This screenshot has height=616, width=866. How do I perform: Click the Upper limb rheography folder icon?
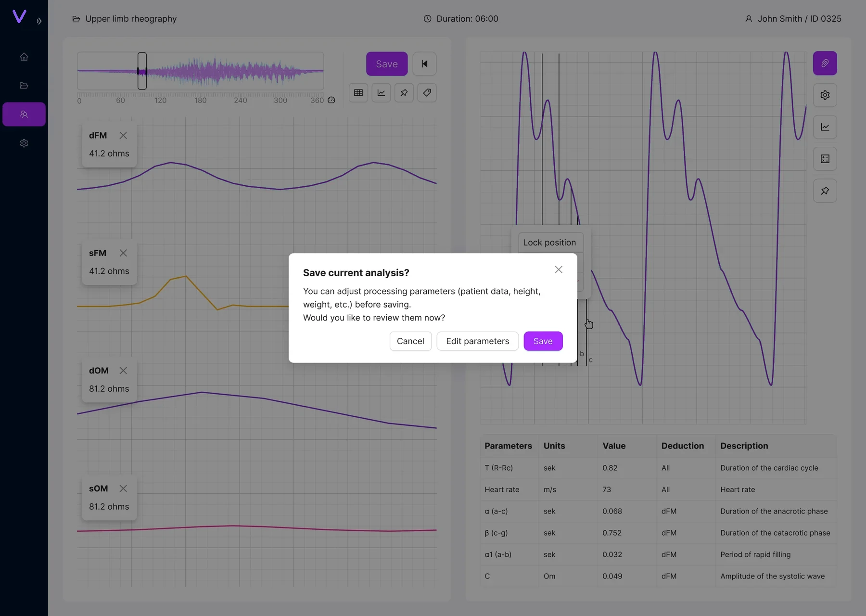pyautogui.click(x=76, y=19)
